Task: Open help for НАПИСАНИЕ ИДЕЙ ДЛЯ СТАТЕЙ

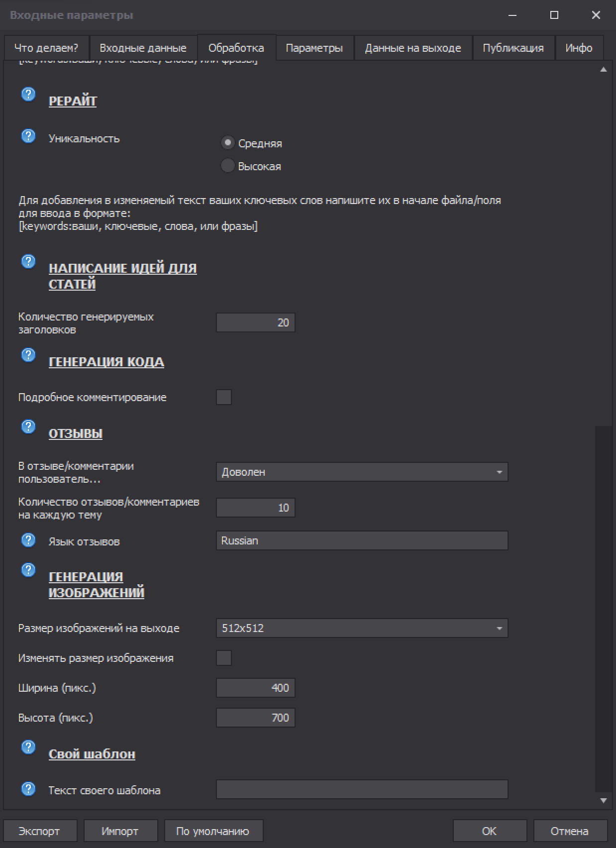Action: 28,261
